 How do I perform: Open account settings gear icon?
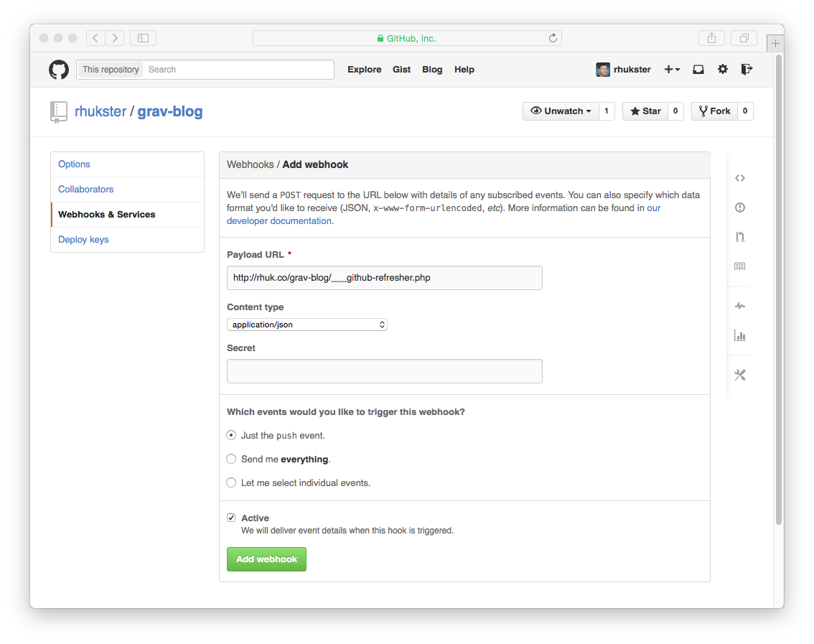tap(723, 69)
